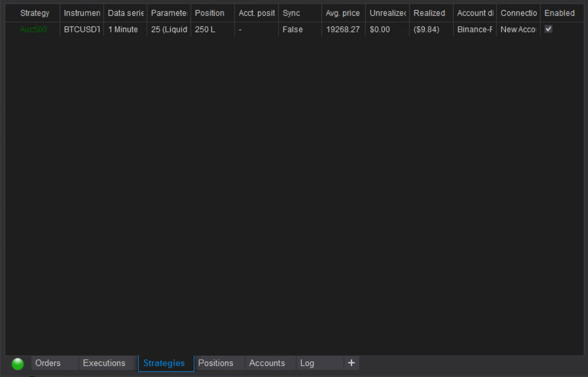Click the BTCUSDT instrument cell
This screenshot has height=377, width=588.
tap(82, 29)
